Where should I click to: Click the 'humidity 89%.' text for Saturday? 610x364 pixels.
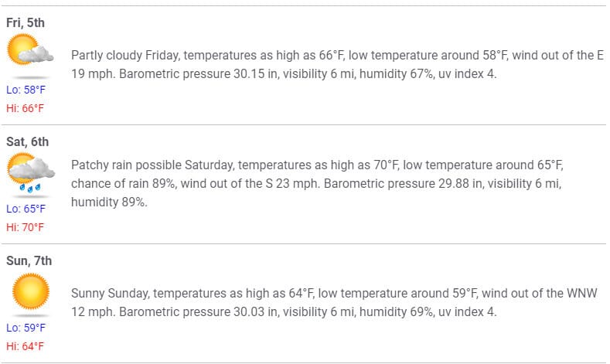pos(109,202)
